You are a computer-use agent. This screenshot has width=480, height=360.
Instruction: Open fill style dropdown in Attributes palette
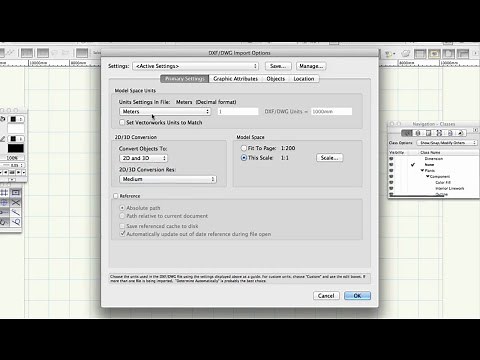coord(16,119)
